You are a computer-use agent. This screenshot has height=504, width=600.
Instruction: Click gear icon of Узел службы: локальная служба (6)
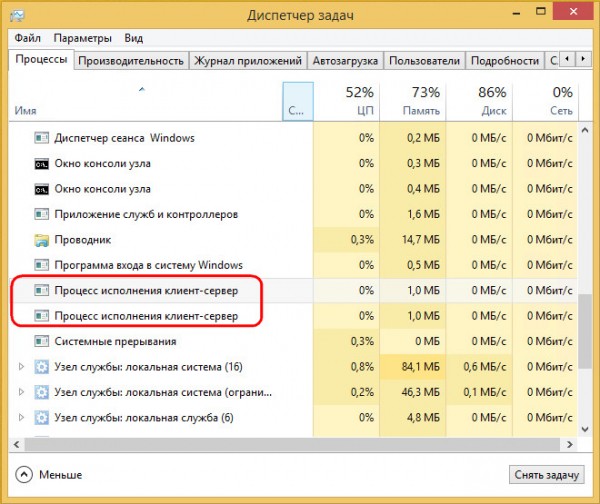[x=41, y=418]
